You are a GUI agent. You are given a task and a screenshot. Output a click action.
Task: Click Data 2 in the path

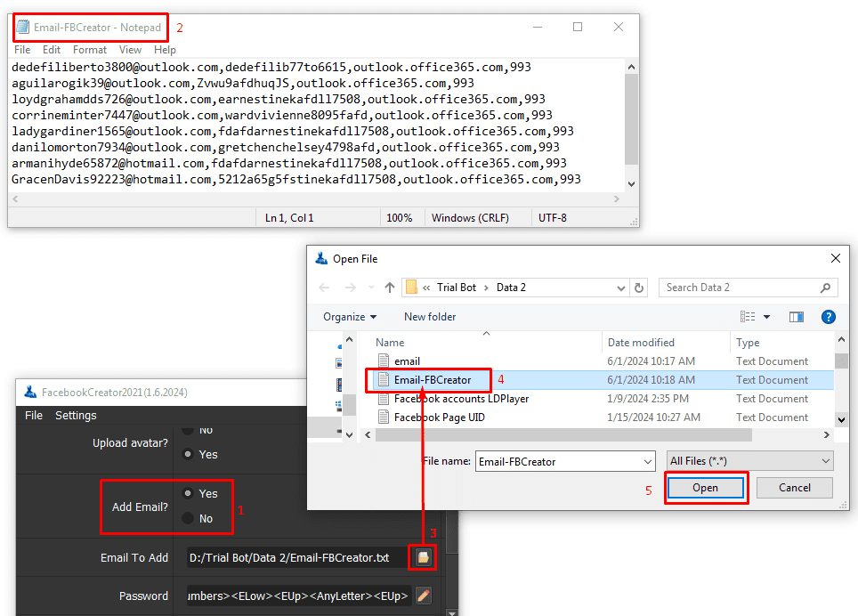[x=511, y=288]
